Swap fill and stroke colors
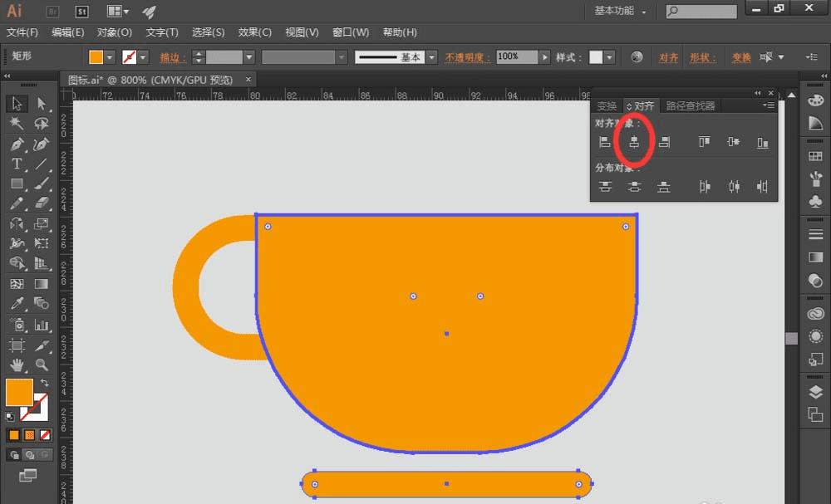This screenshot has height=504, width=831. (x=44, y=383)
